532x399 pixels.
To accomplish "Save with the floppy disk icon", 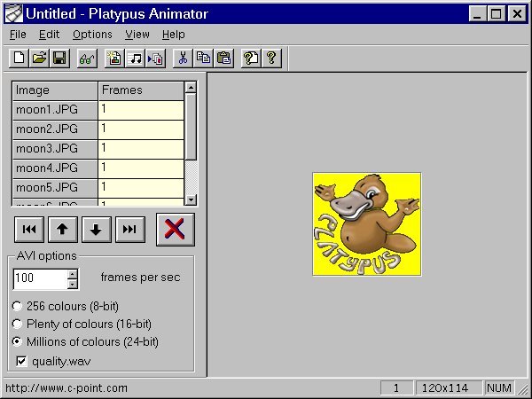I will click(60, 58).
